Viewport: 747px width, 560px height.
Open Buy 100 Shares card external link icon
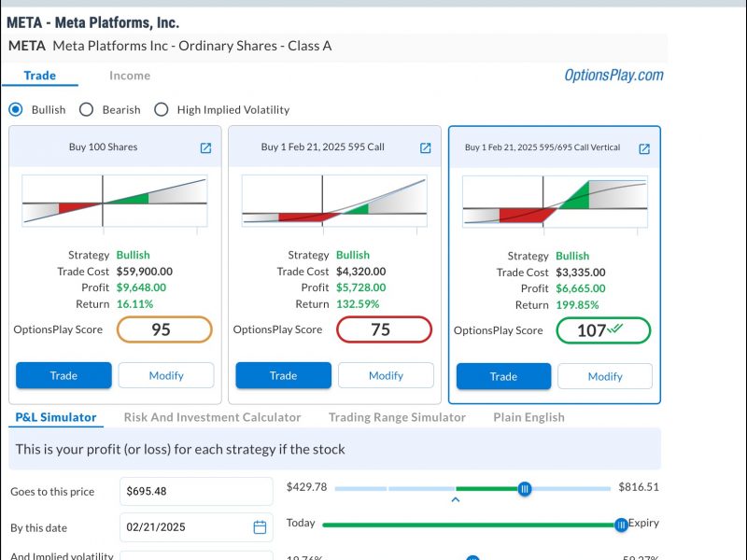coord(205,148)
